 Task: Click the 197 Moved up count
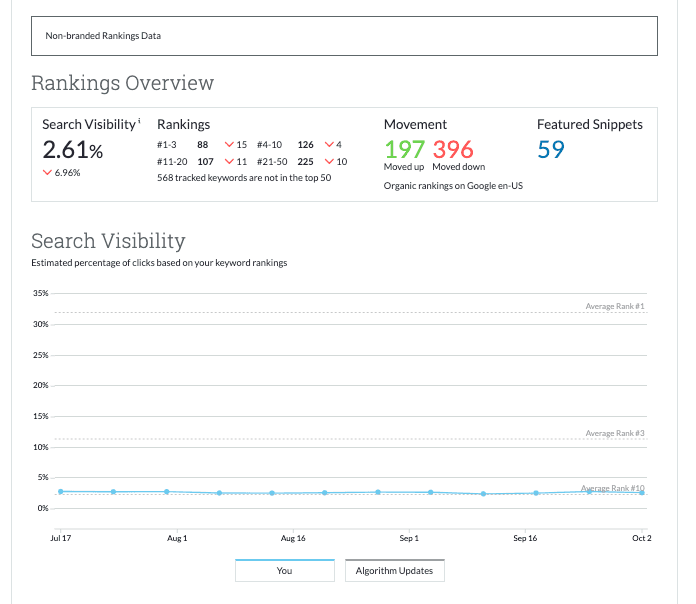[x=405, y=149]
